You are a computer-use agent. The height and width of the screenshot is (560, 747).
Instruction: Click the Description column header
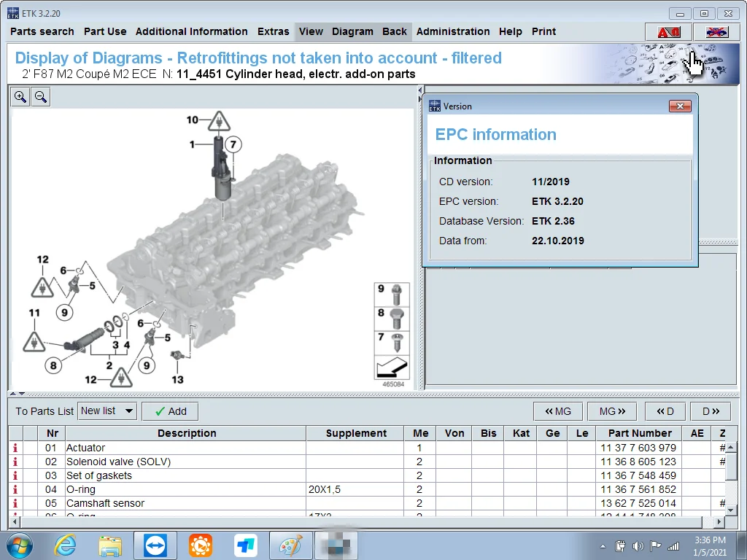click(187, 433)
